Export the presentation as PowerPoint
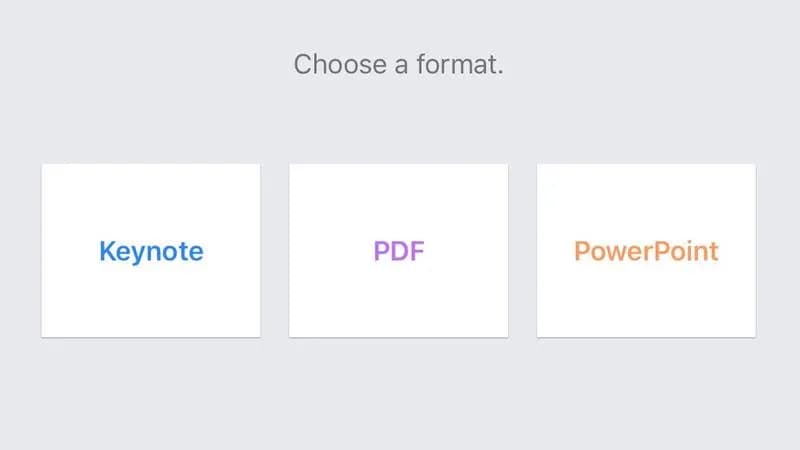800x450 pixels. (x=646, y=250)
